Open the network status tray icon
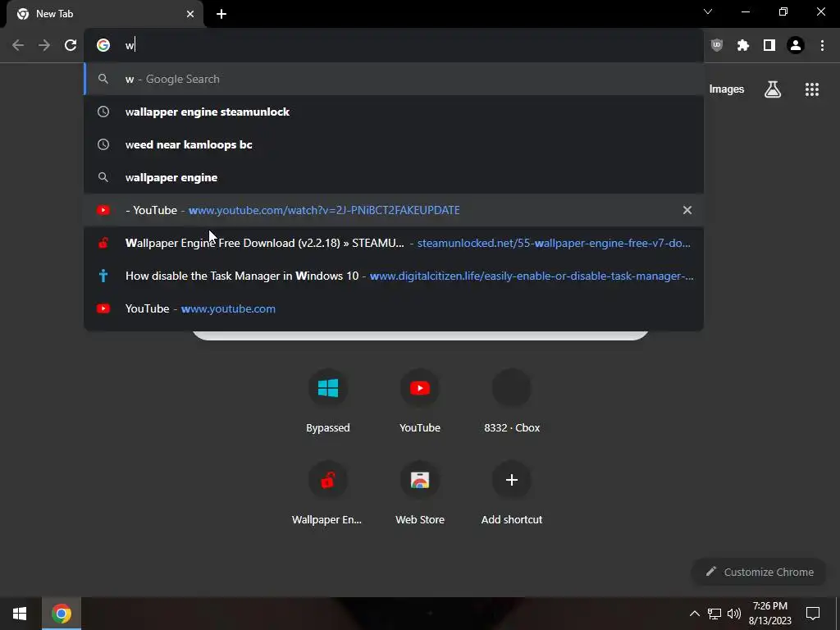 tap(714, 614)
